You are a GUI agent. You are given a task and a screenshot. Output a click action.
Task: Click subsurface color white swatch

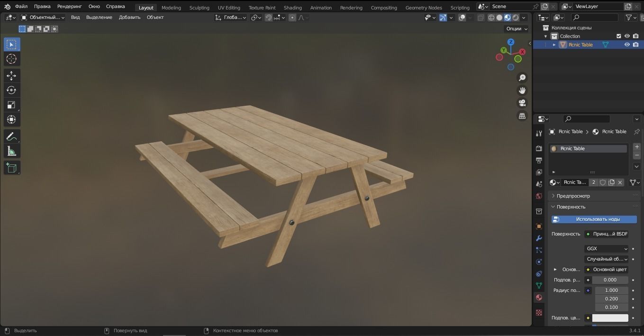tap(610, 318)
